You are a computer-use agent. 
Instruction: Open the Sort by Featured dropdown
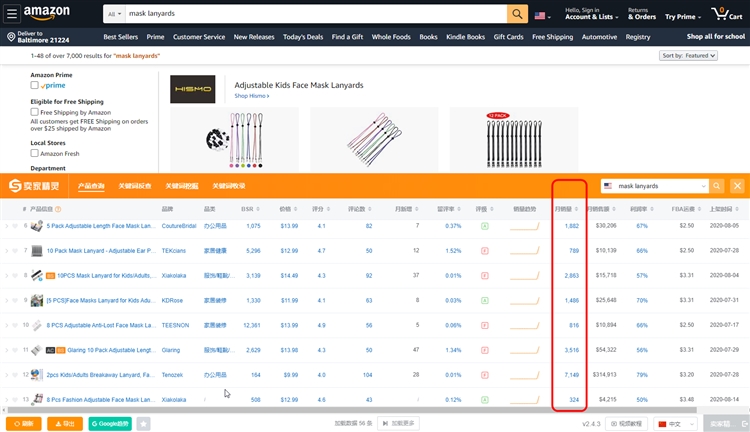coord(689,56)
